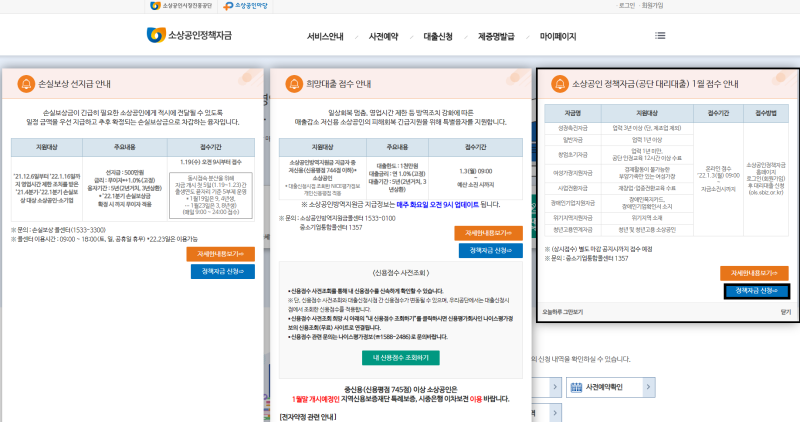Click the calendar icon on 사전예약확인 button

576,387
